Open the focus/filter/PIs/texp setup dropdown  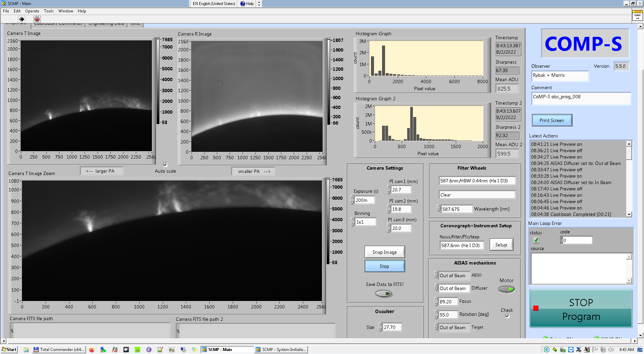coord(462,245)
